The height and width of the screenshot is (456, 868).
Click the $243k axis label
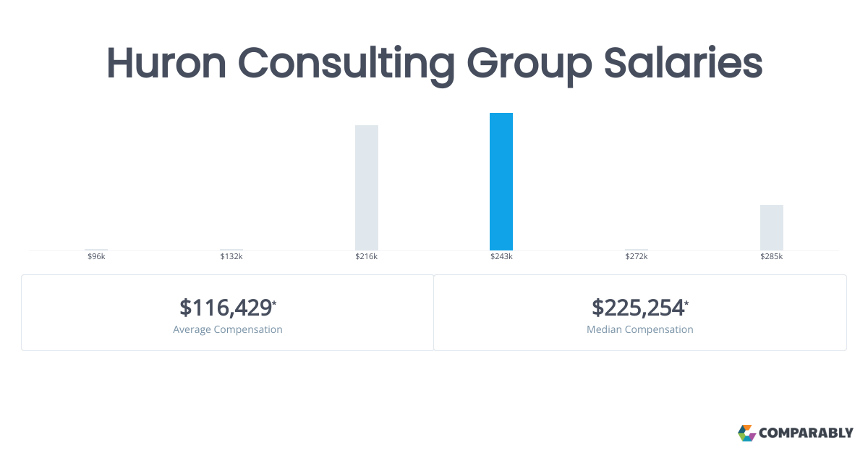[501, 257]
